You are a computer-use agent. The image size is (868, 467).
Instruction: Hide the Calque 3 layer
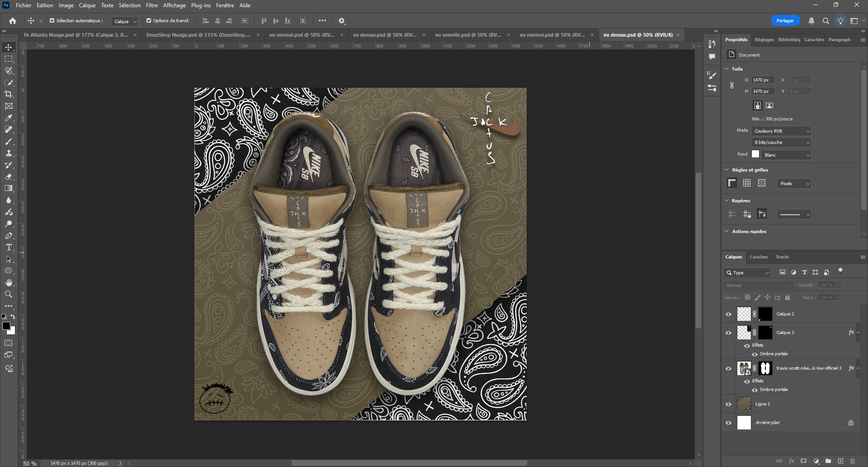tap(728, 333)
